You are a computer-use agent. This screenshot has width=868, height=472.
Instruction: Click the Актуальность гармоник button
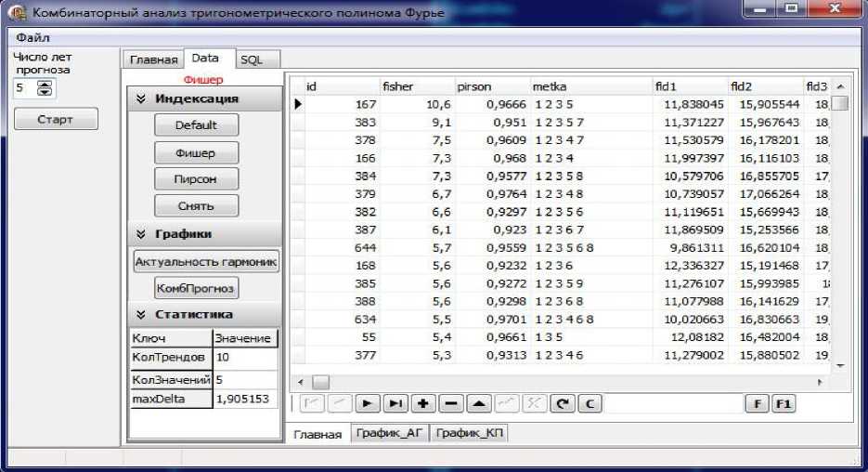(x=205, y=262)
